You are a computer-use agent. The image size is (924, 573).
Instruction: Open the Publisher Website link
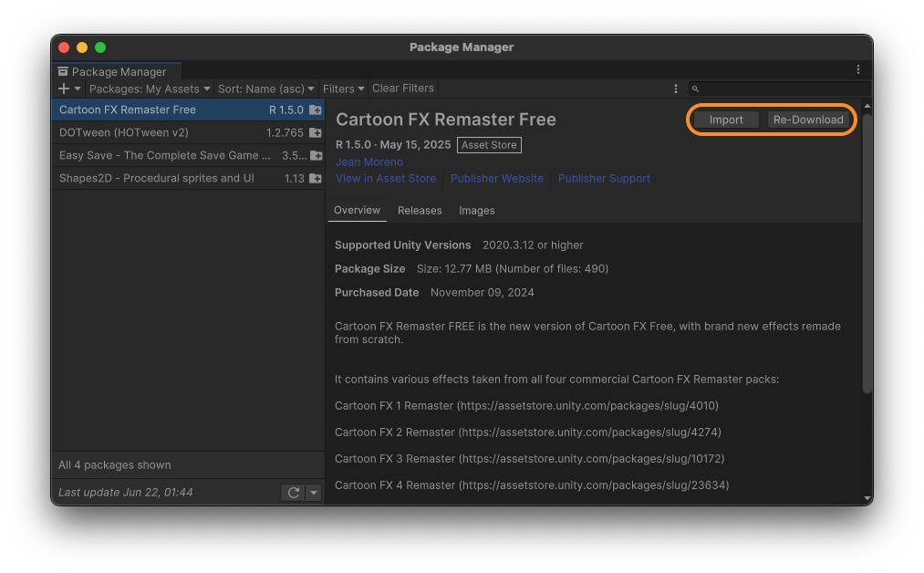point(497,179)
